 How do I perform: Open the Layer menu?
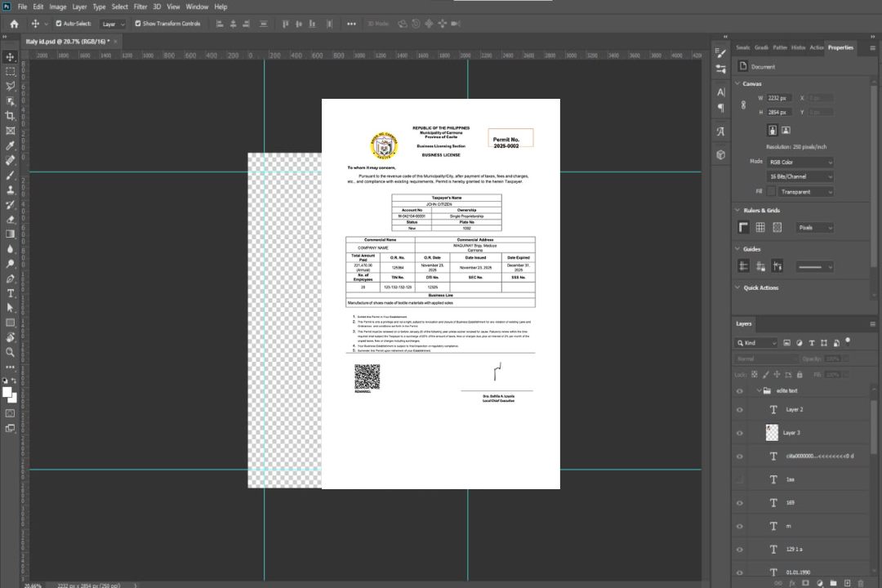point(79,7)
